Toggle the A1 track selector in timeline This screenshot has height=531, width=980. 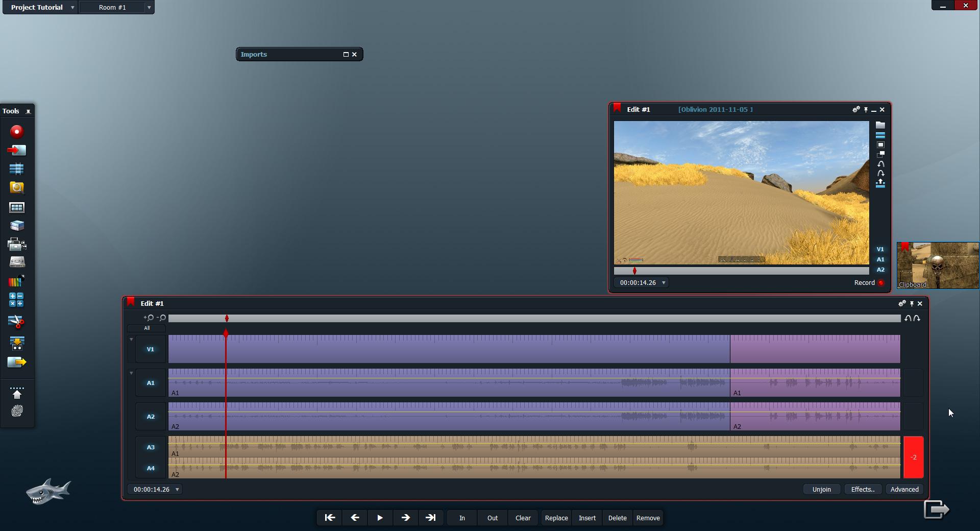coord(151,383)
